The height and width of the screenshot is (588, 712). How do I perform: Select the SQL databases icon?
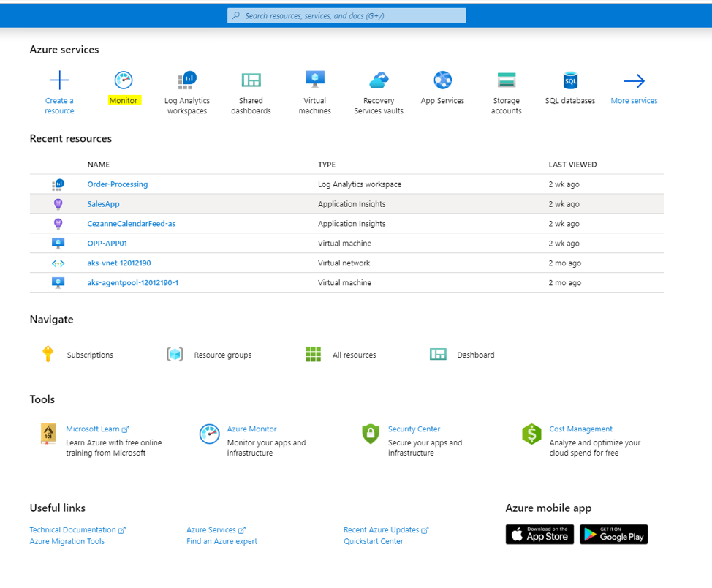pos(570,80)
